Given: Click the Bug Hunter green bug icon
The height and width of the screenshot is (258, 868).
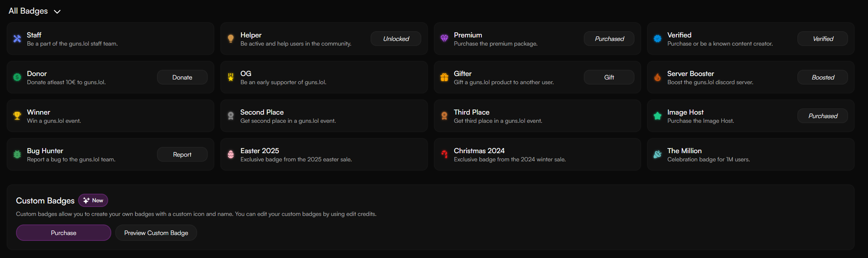Looking at the screenshot, I should point(17,154).
